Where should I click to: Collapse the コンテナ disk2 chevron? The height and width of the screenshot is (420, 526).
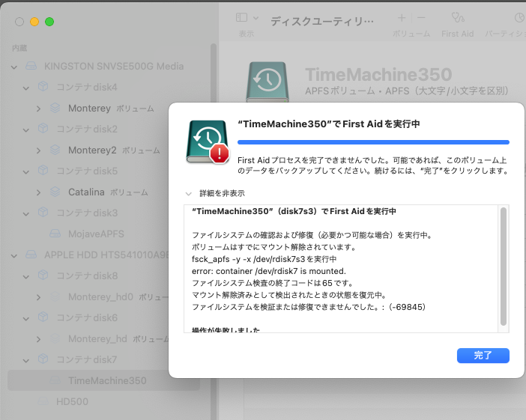click(x=26, y=130)
